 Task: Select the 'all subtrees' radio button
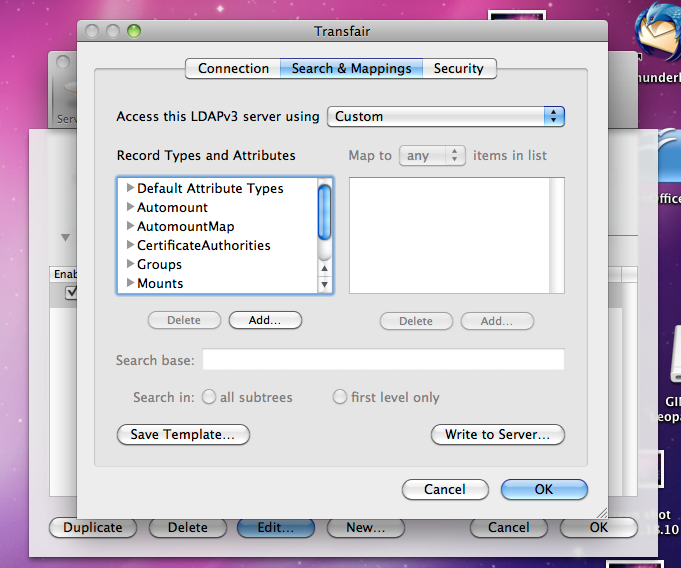(x=209, y=396)
